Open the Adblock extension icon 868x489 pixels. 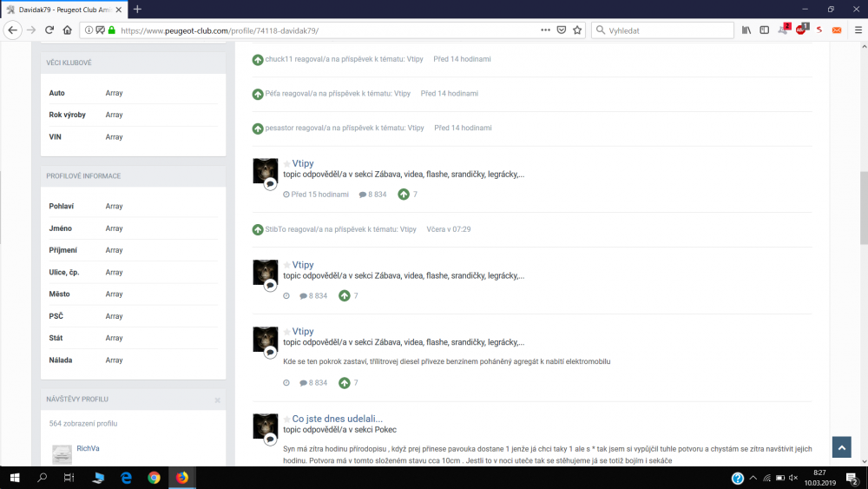click(801, 30)
